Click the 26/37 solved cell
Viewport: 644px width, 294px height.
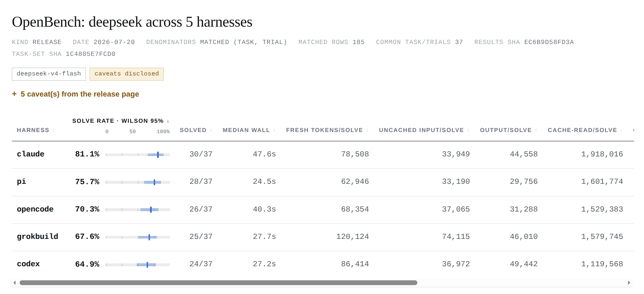tap(201, 209)
